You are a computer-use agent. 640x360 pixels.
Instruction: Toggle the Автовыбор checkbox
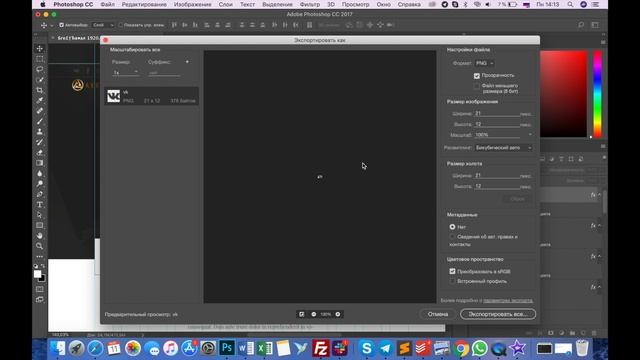[62, 25]
